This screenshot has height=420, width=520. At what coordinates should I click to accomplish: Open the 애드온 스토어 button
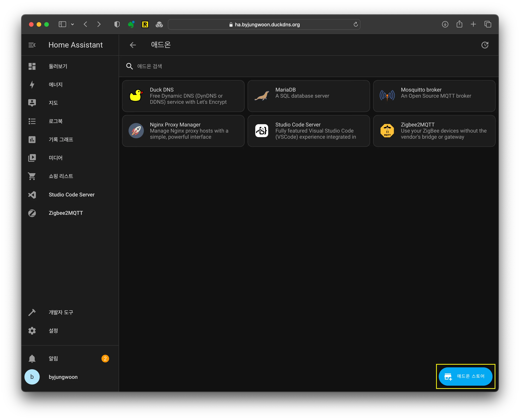click(x=465, y=377)
